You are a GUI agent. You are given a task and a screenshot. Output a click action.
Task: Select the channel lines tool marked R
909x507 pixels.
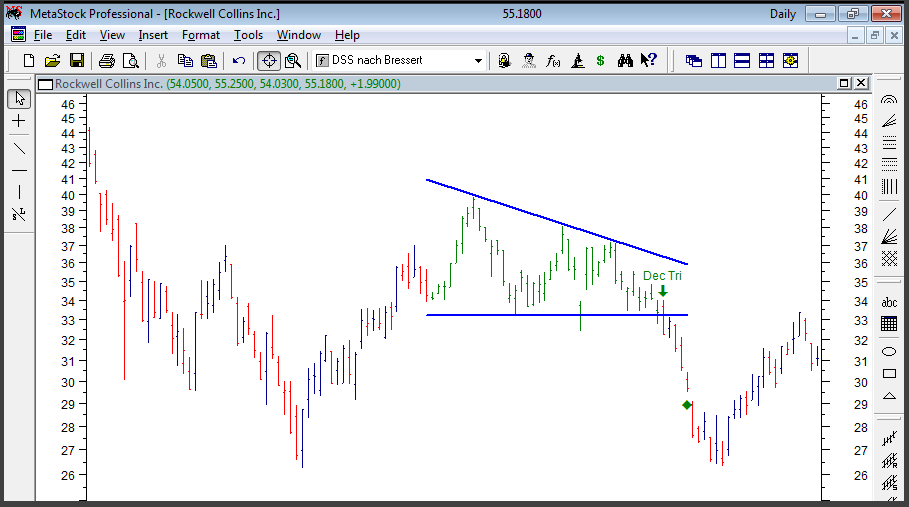(x=889, y=461)
